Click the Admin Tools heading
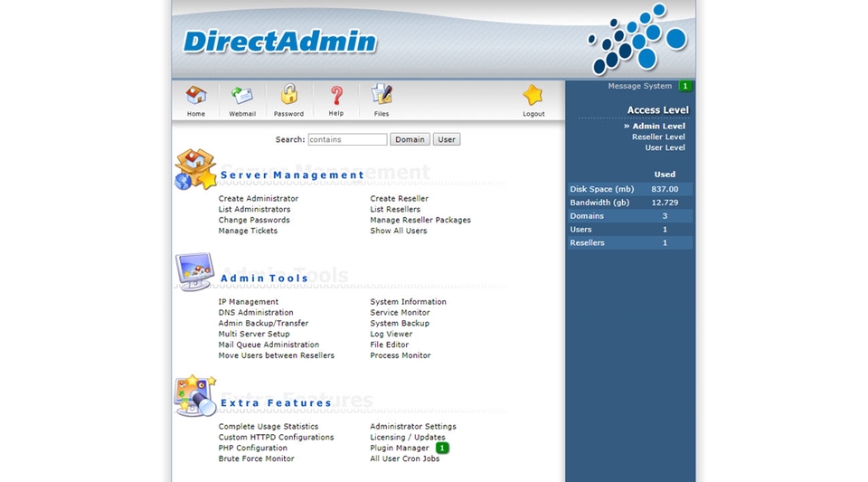This screenshot has height=482, width=868. click(x=264, y=278)
